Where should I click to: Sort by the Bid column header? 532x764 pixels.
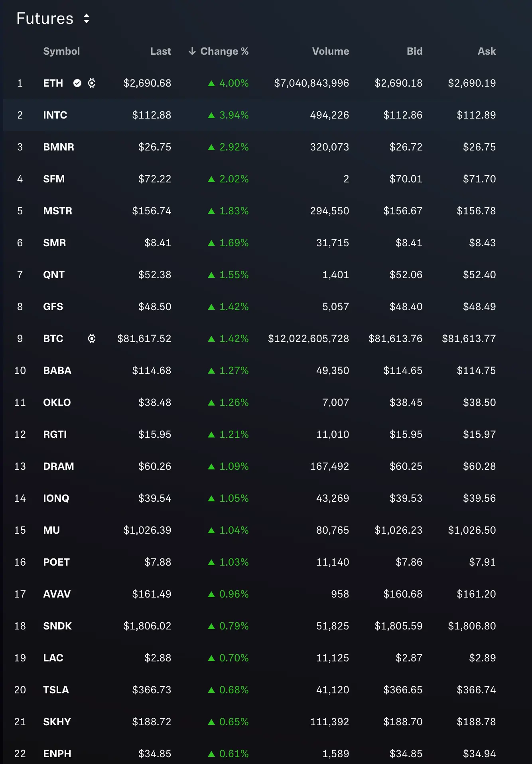click(x=414, y=51)
